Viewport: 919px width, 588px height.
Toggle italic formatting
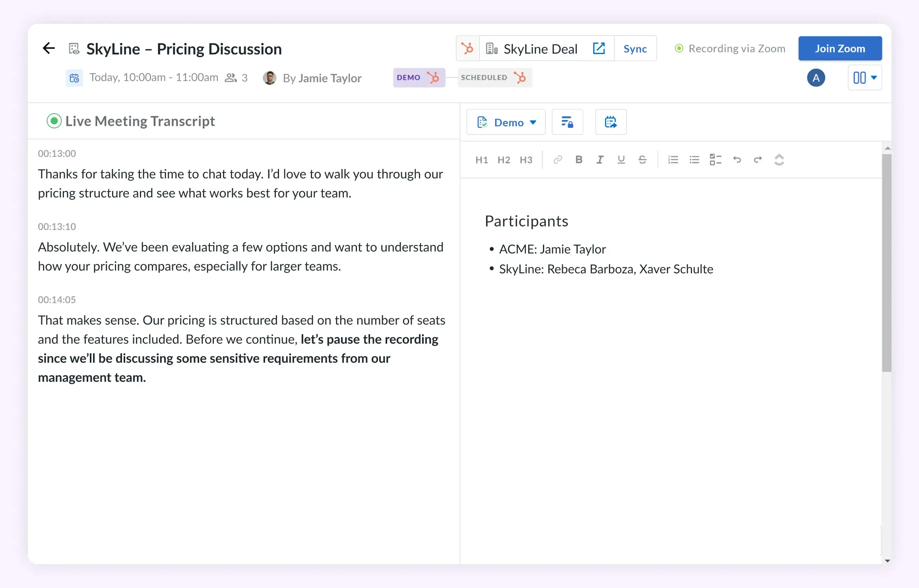point(600,160)
